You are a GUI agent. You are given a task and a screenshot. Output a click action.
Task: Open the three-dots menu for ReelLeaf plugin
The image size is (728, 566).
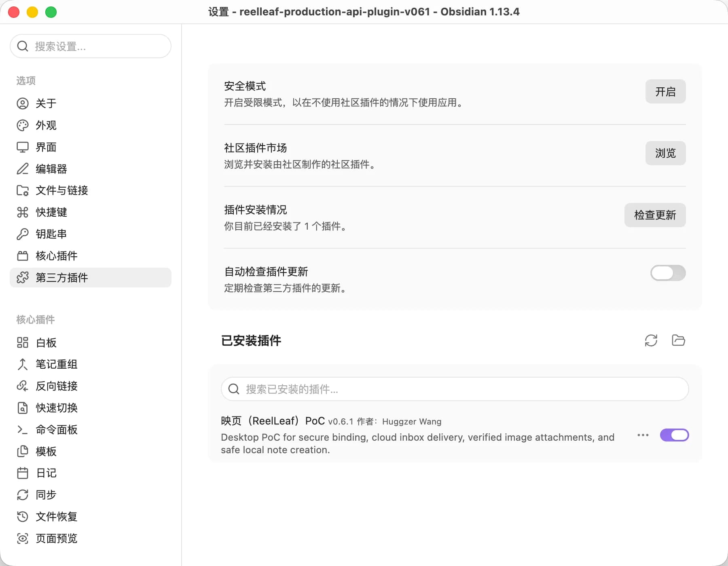643,435
